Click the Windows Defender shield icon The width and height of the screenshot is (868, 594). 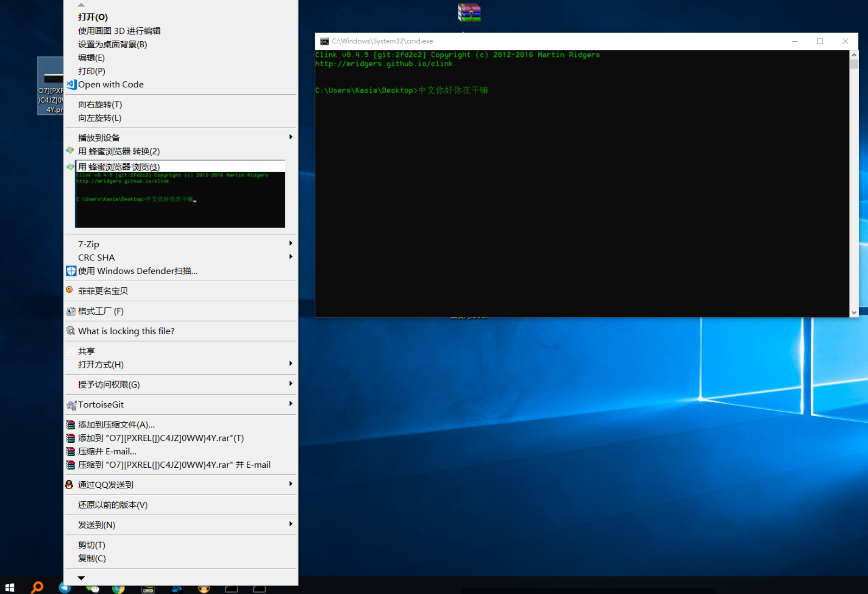[x=71, y=271]
